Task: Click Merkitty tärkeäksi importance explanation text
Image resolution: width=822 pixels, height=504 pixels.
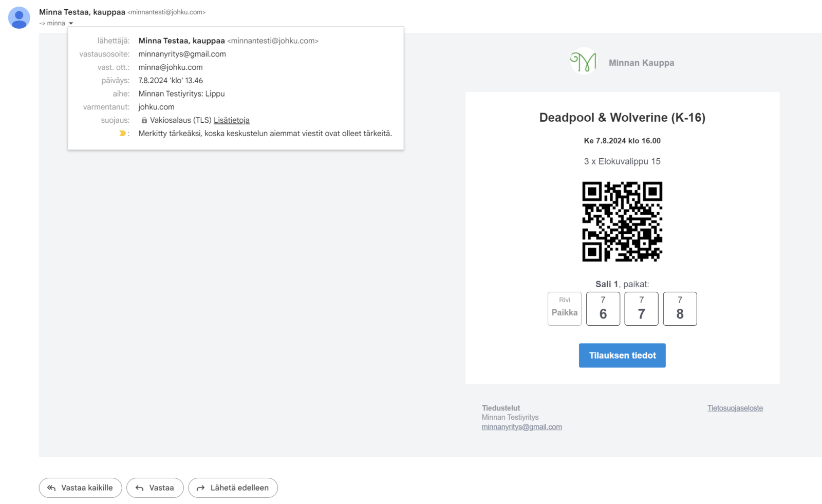Action: tap(265, 134)
